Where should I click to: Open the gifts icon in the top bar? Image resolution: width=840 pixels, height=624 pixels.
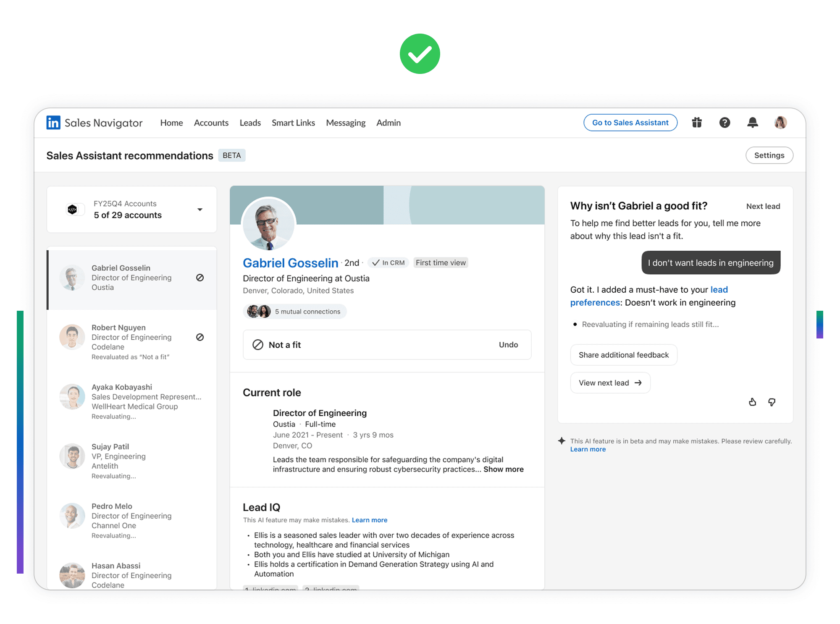click(697, 123)
